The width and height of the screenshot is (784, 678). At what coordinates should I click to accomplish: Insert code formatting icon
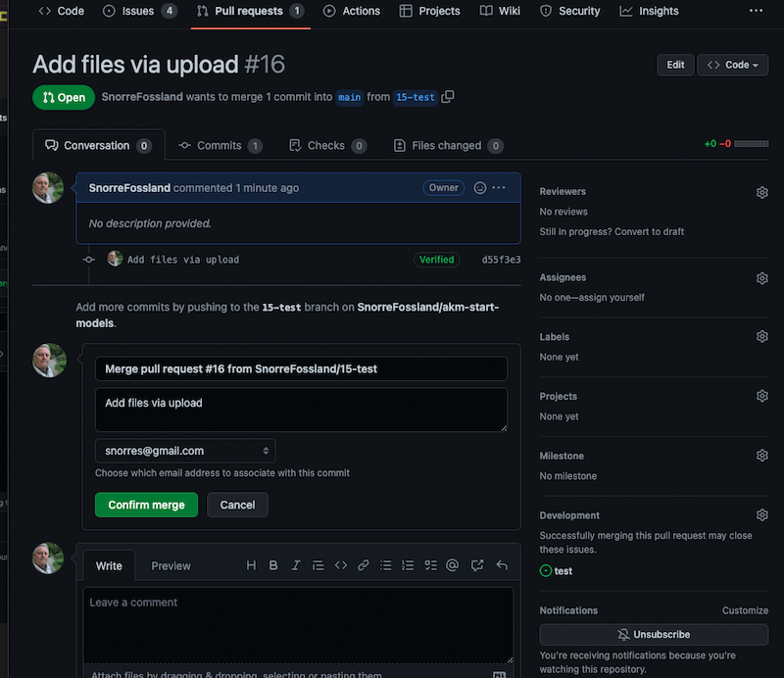341,565
